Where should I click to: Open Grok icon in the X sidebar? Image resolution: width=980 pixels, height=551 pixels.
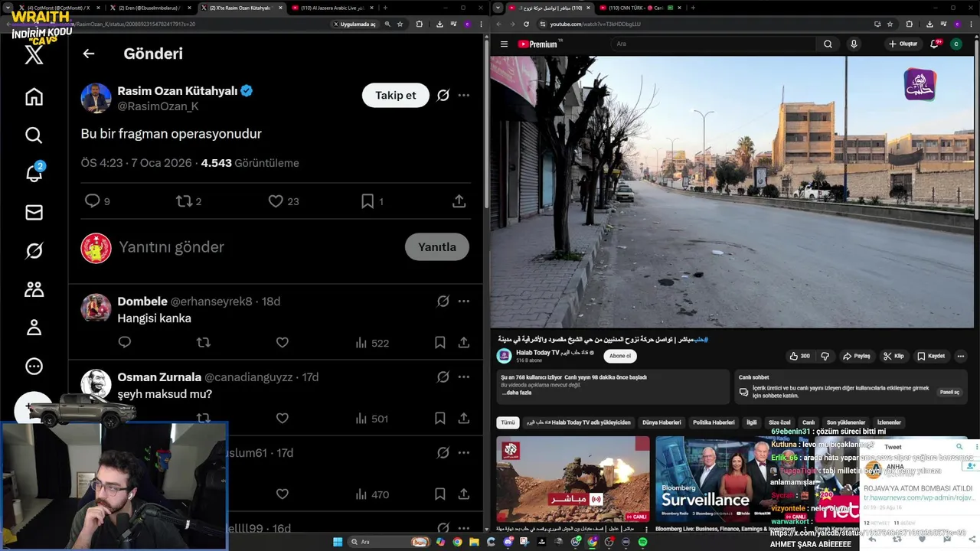point(34,251)
